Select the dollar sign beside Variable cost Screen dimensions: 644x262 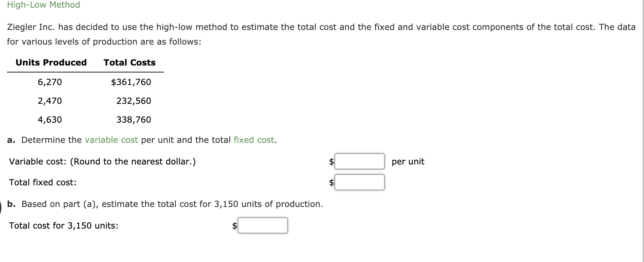331,161
